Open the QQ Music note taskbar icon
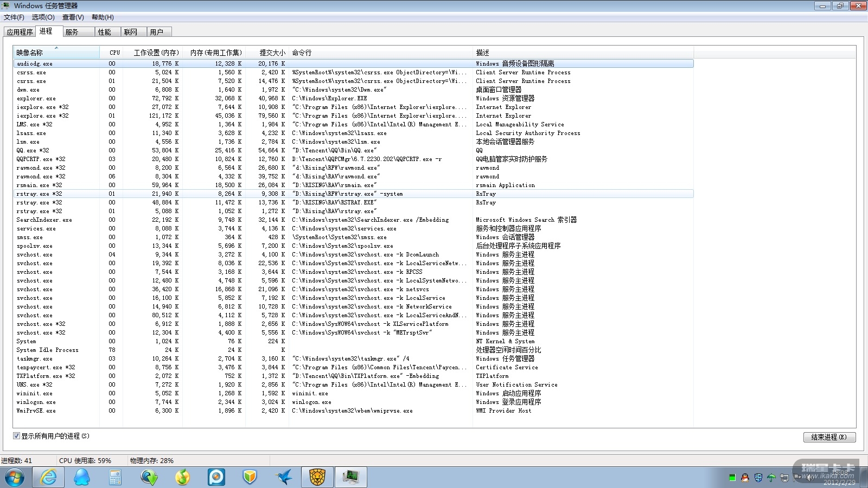Viewport: 868px width, 488px height. tap(182, 477)
